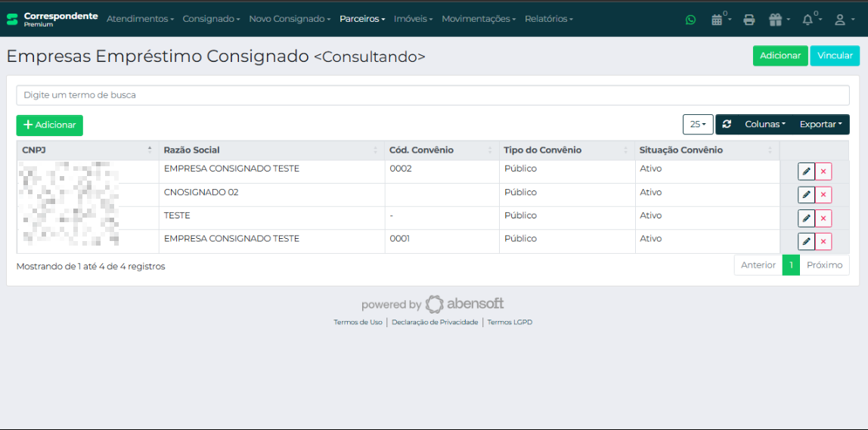
Task: Edit the CNOSIGNADO 02 row
Action: (806, 195)
